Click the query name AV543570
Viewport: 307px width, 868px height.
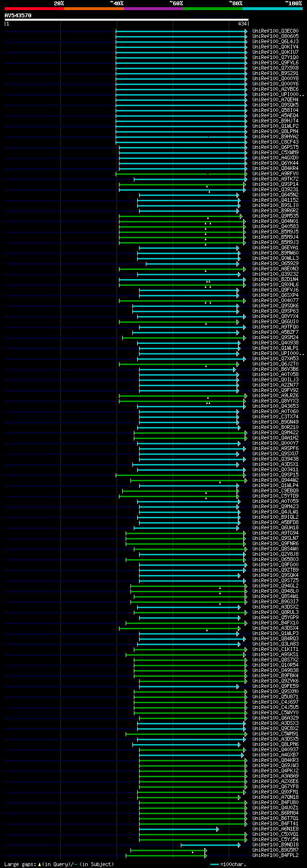[x=18, y=15]
